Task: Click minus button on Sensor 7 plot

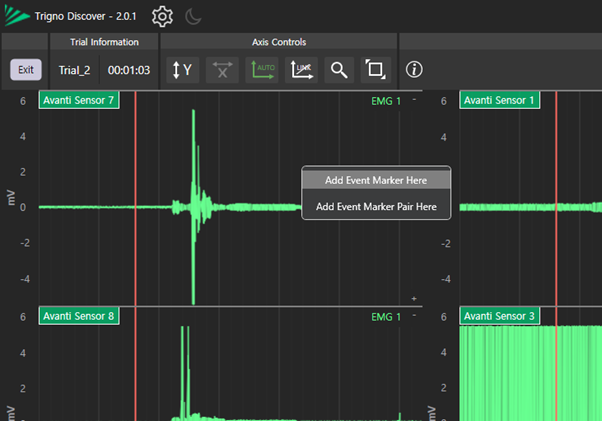Action: click(414, 99)
